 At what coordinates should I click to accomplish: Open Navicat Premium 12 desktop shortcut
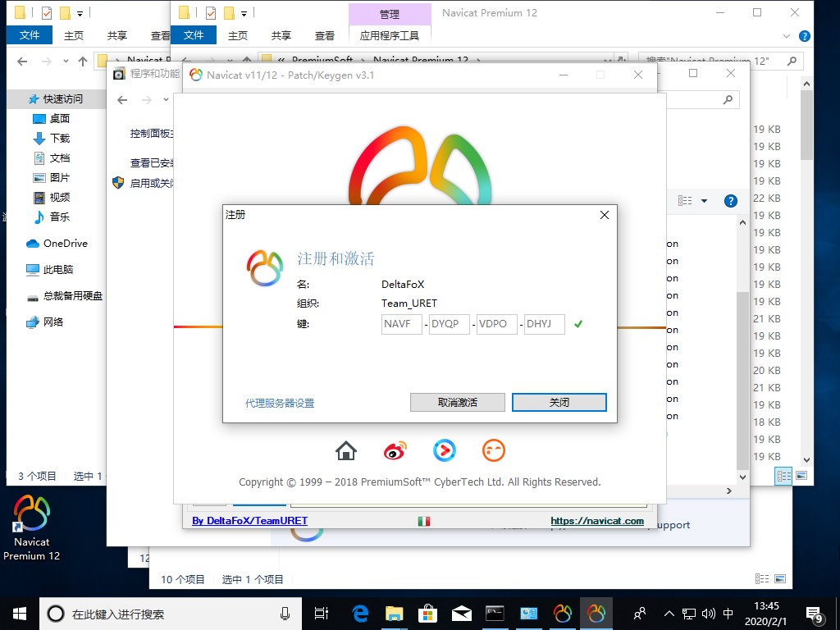point(32,527)
